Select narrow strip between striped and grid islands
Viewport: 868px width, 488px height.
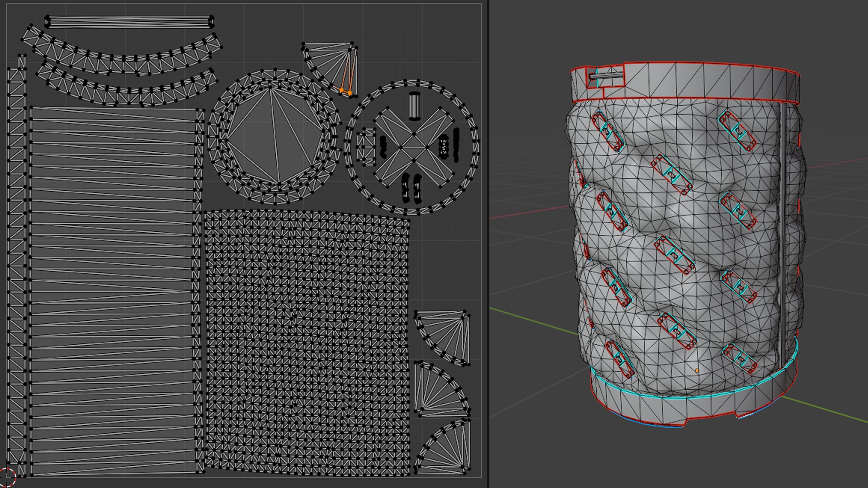pos(198,291)
